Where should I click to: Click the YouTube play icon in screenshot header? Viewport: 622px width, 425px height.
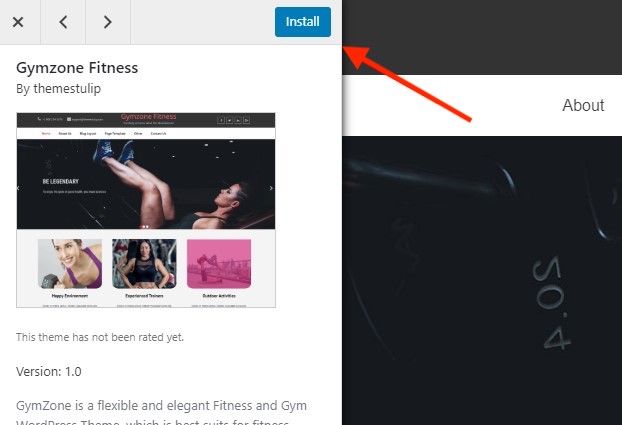[x=247, y=120]
